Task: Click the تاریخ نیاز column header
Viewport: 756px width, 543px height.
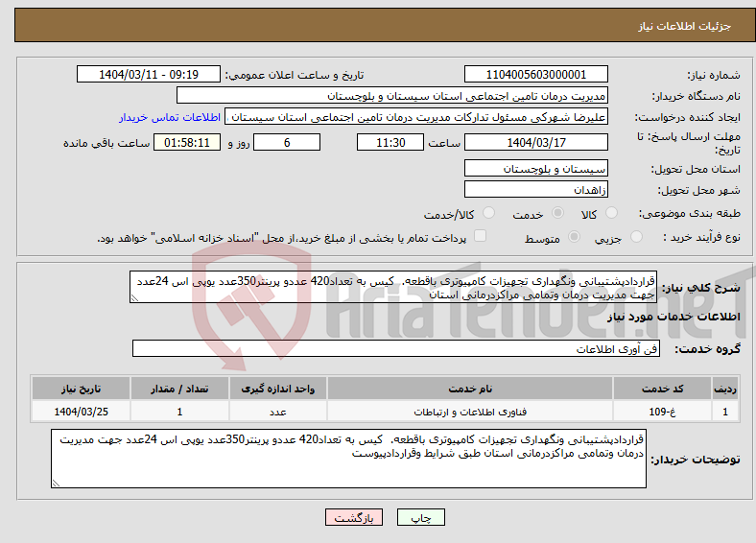Action: tap(81, 389)
